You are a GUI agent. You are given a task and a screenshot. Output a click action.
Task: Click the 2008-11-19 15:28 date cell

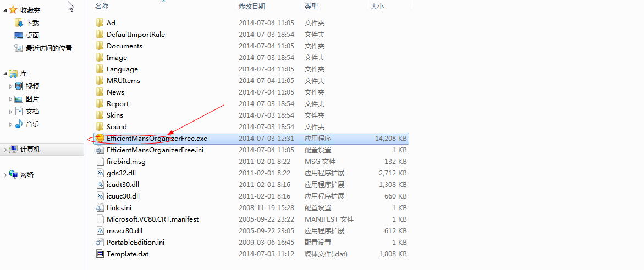(266, 207)
